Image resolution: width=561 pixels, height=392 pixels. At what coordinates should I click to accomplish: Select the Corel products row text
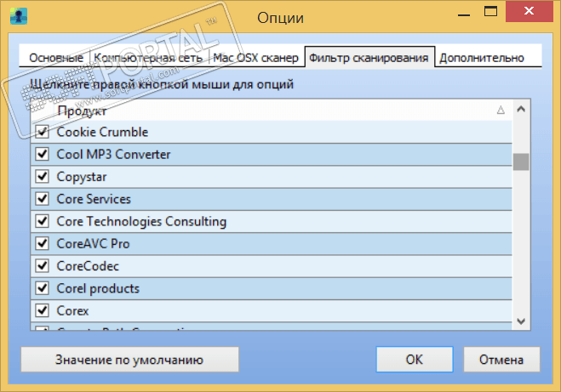pos(98,288)
